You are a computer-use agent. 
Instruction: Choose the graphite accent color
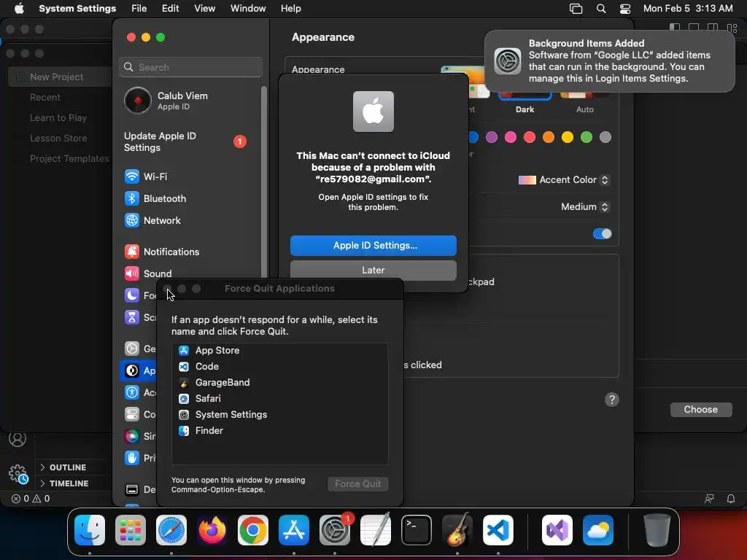(605, 138)
